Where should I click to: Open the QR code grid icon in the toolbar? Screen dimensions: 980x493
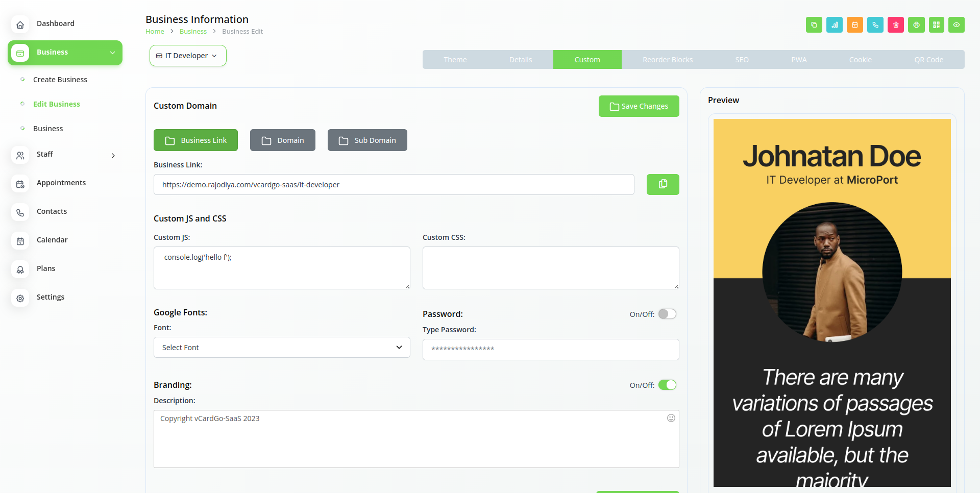coord(936,25)
